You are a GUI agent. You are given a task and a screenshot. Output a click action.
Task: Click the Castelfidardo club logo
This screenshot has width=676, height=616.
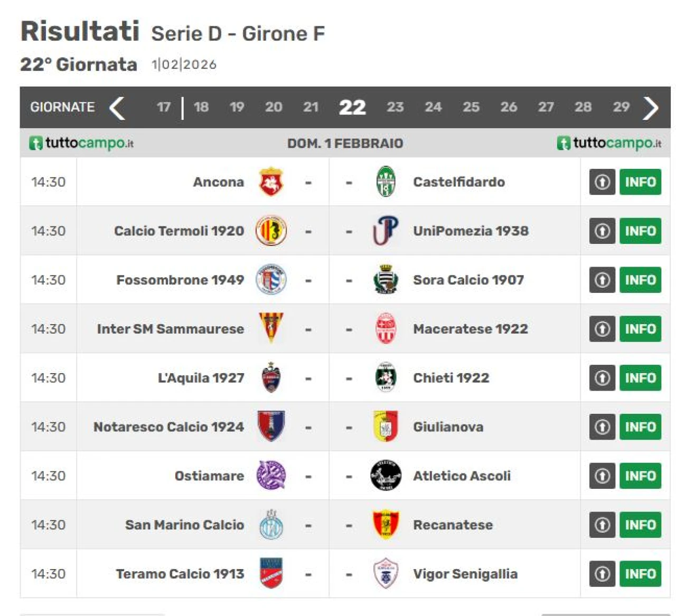click(386, 182)
